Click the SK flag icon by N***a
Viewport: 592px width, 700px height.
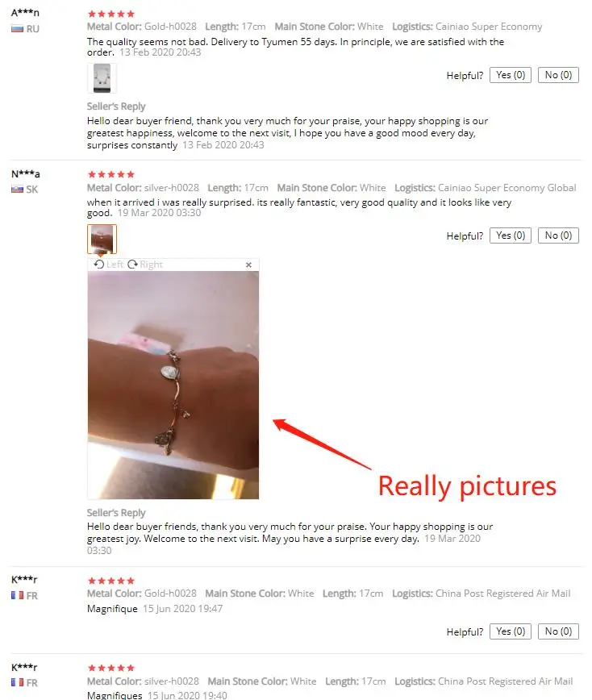point(17,190)
